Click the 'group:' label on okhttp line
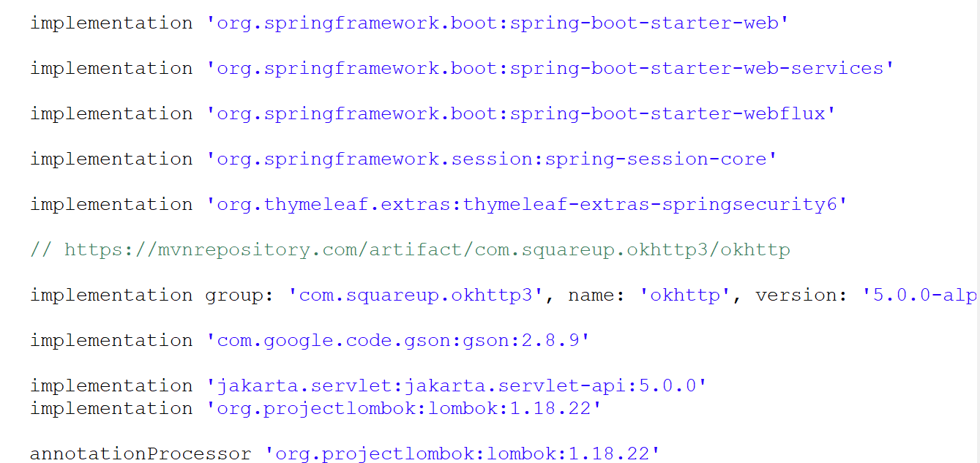Screen dimensions: 980x463 tap(240, 295)
